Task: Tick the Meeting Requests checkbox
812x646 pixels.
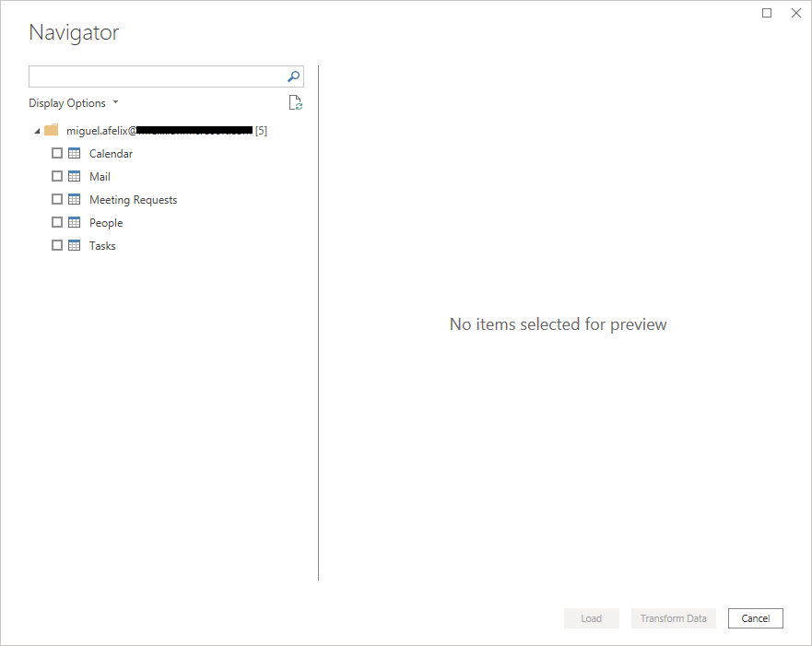Action: point(57,199)
